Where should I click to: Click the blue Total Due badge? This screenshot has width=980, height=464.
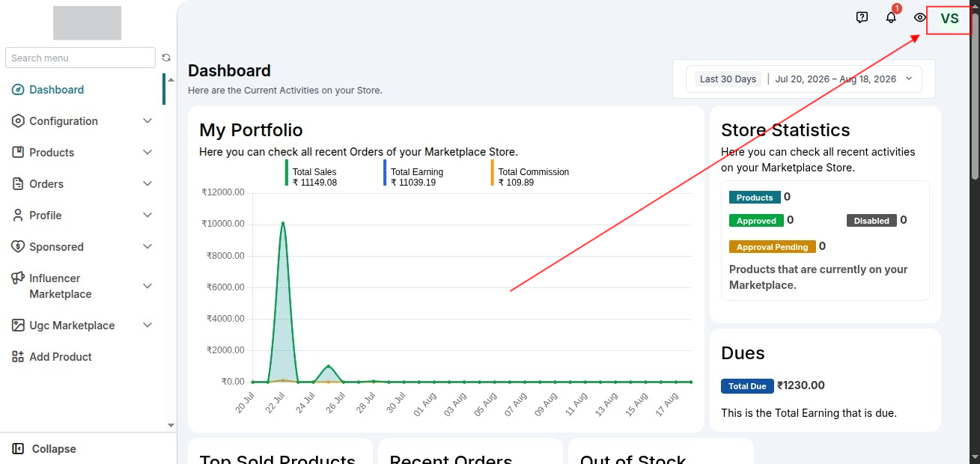point(748,386)
